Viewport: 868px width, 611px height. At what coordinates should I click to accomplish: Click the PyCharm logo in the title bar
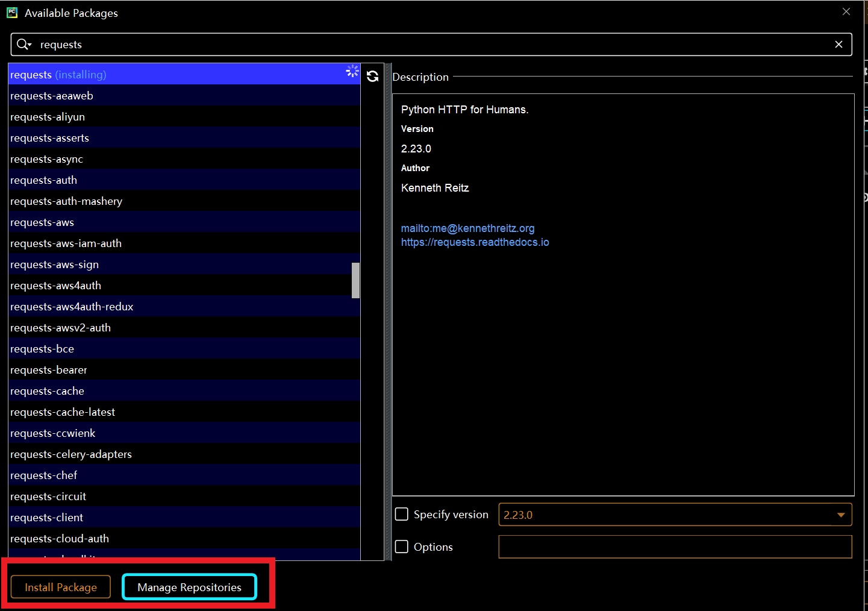tap(12, 12)
